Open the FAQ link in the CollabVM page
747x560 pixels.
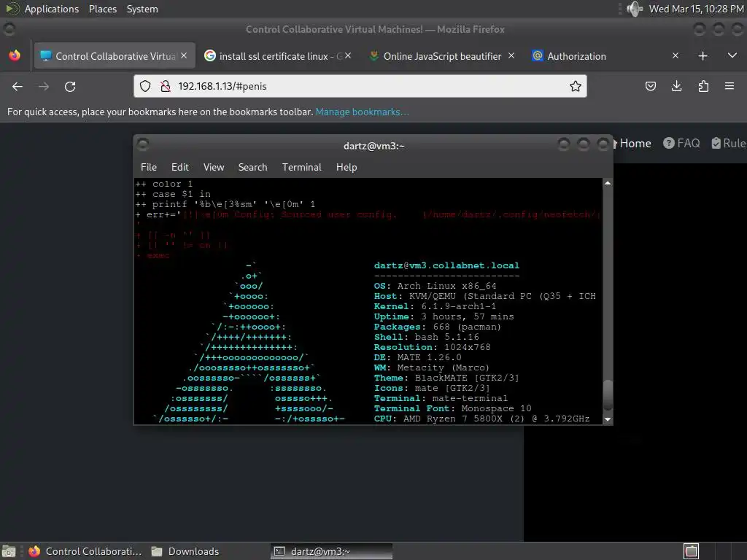(682, 144)
